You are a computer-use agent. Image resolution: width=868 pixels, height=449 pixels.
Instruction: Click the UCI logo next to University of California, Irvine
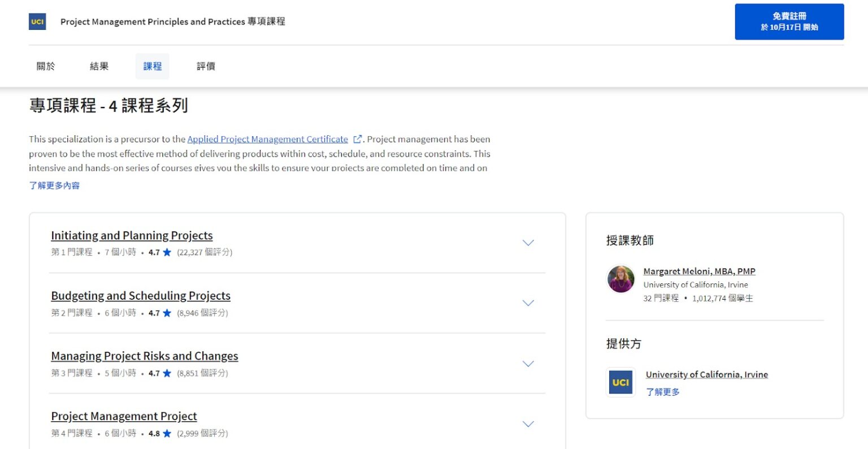[620, 382]
